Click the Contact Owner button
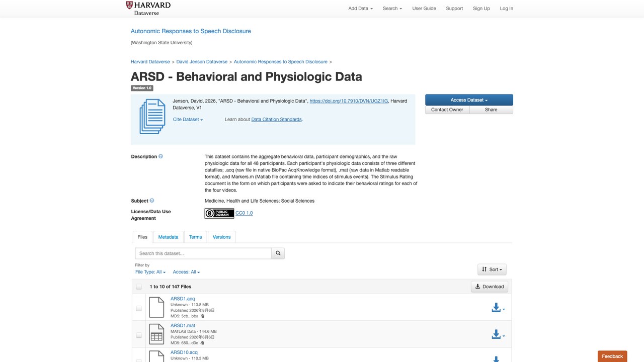 coord(447,110)
